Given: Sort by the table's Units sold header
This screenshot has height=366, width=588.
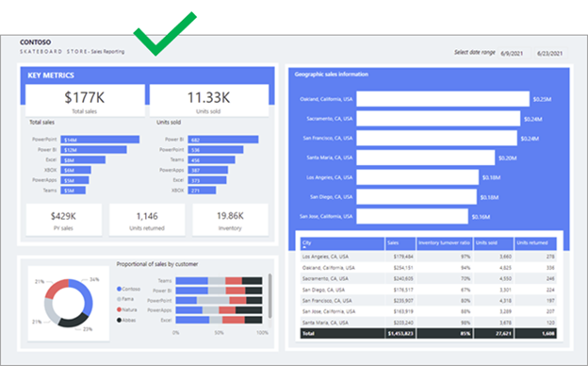Looking at the screenshot, I should (x=494, y=243).
